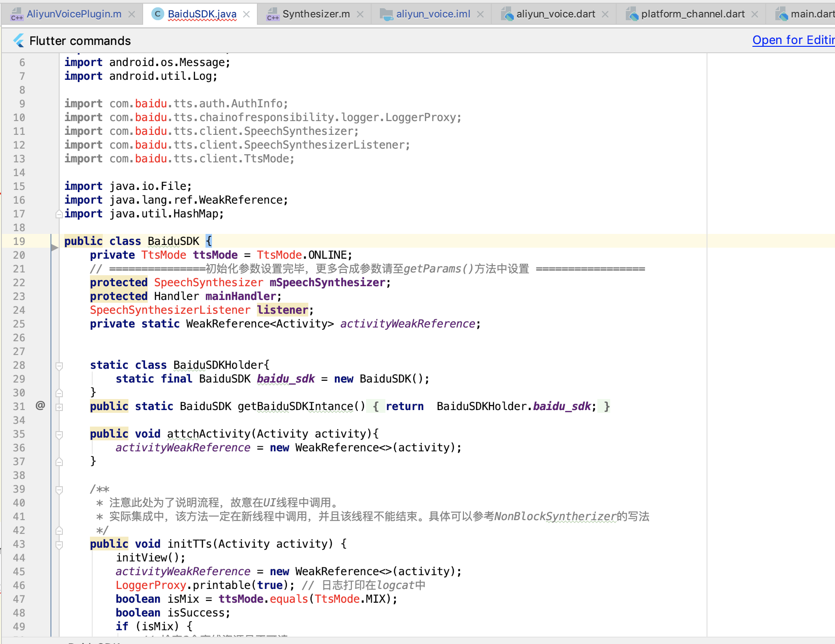Viewport: 835px width, 644px height.
Task: Switch to the aliyun_voice.dart tab
Action: tap(556, 14)
